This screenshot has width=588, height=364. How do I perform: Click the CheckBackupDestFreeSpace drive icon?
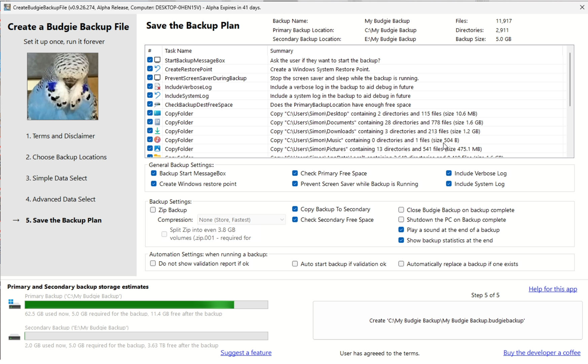click(x=157, y=104)
